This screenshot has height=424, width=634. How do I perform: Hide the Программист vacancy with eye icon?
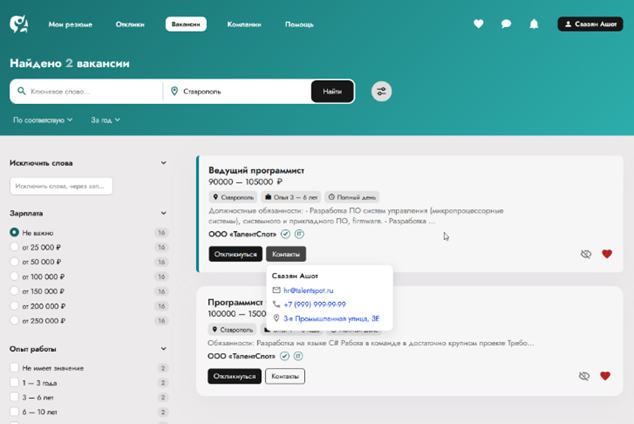584,376
